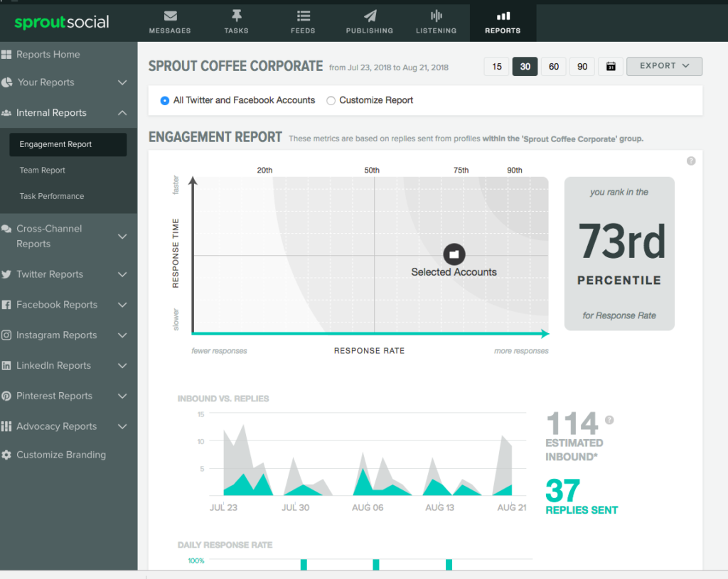Click the JUL 30 label on the chart

tap(295, 507)
